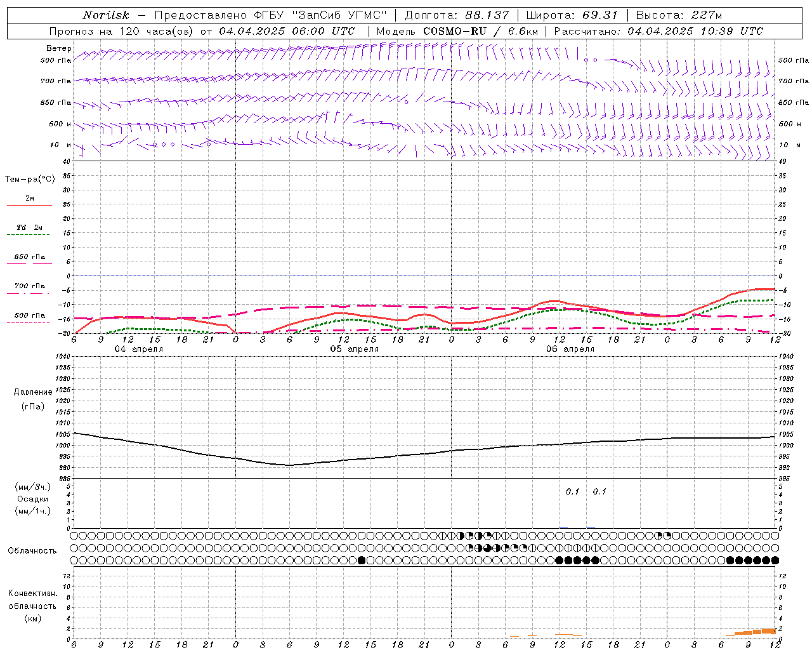Click the "Давление" pressure panel label
812x650 pixels.
click(33, 392)
